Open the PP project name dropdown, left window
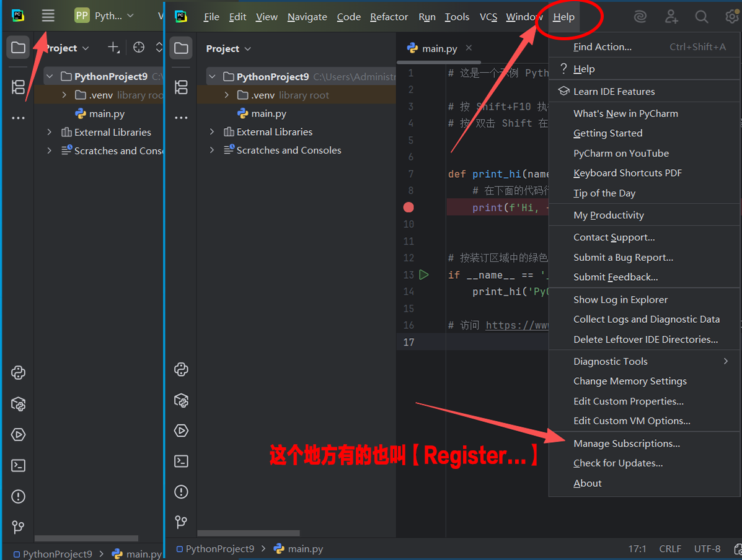Image resolution: width=742 pixels, height=560 pixels. pyautogui.click(x=105, y=15)
